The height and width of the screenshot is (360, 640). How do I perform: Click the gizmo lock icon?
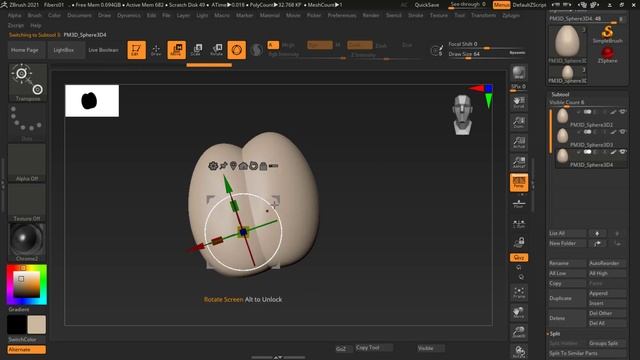[263, 165]
